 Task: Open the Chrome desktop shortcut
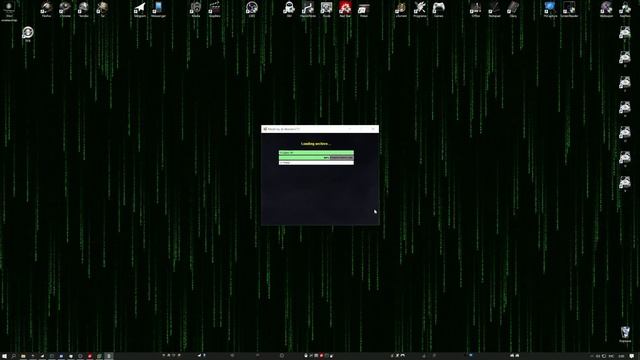(65, 9)
